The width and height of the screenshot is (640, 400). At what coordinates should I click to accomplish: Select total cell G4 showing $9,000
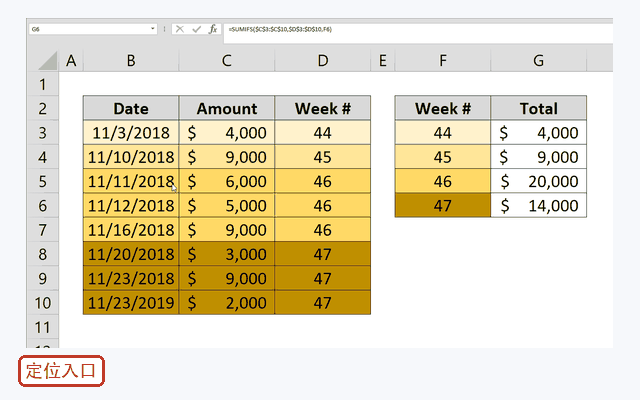click(538, 157)
